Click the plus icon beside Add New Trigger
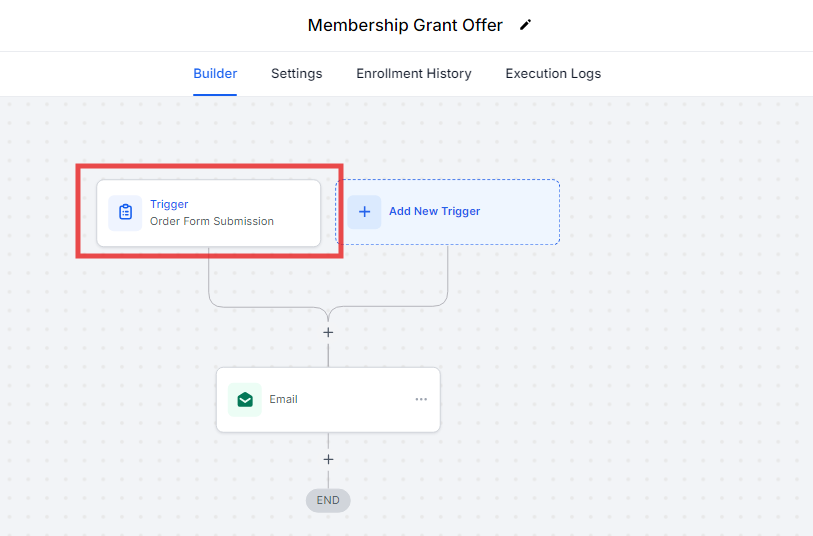The image size is (813, 536). point(364,212)
